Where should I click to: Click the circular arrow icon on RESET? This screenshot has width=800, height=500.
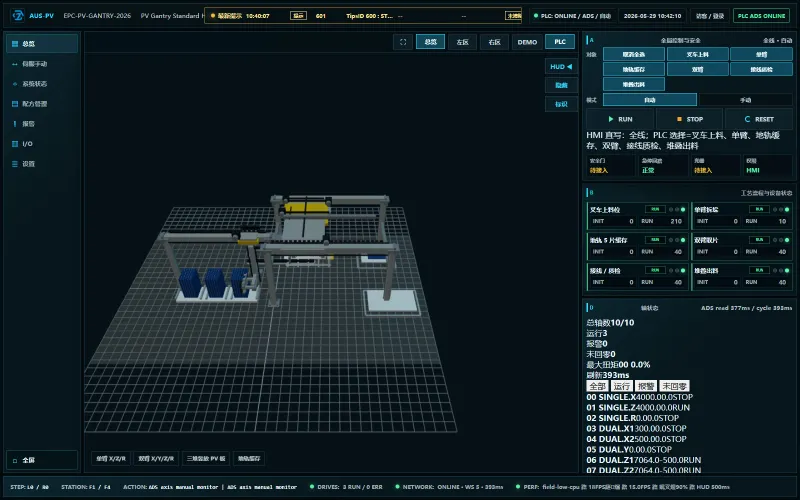[747, 119]
